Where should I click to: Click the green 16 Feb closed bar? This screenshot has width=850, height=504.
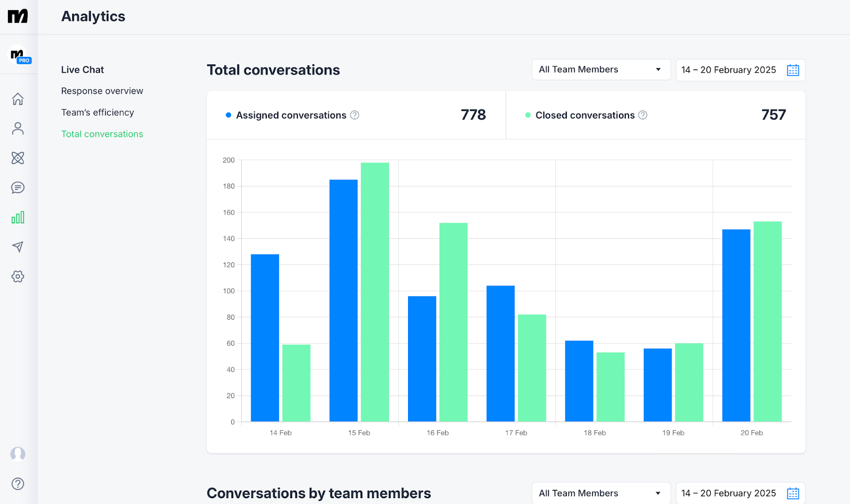453,322
